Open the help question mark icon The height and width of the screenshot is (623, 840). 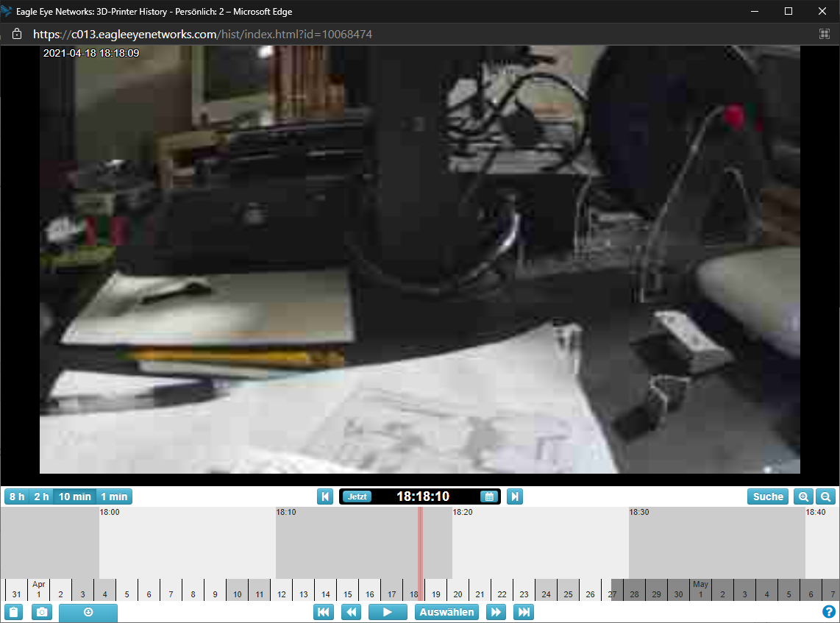(x=829, y=611)
